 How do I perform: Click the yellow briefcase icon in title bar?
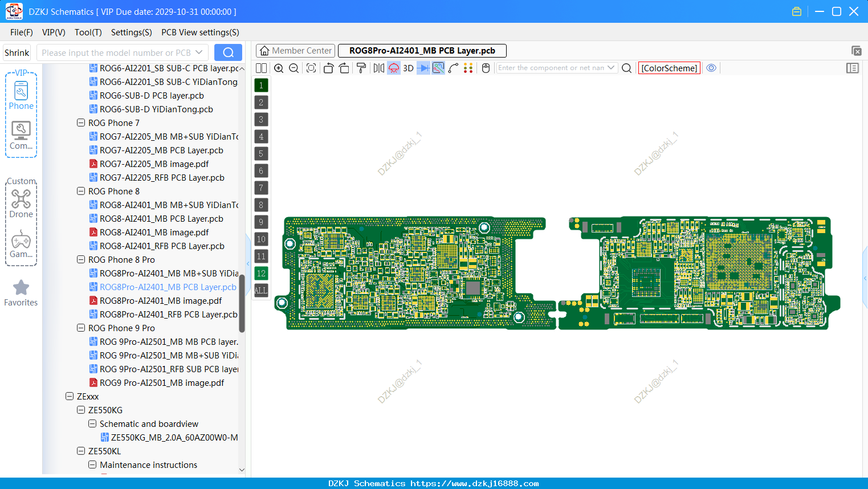point(797,11)
